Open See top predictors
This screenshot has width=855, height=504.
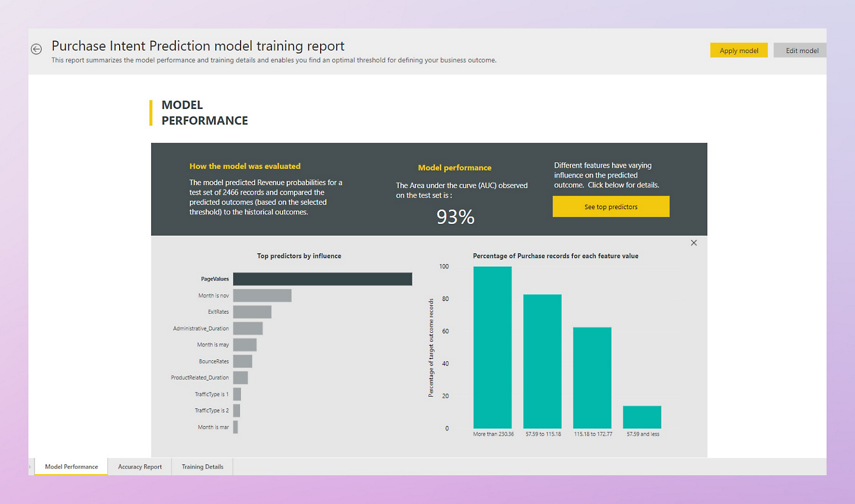click(x=611, y=207)
